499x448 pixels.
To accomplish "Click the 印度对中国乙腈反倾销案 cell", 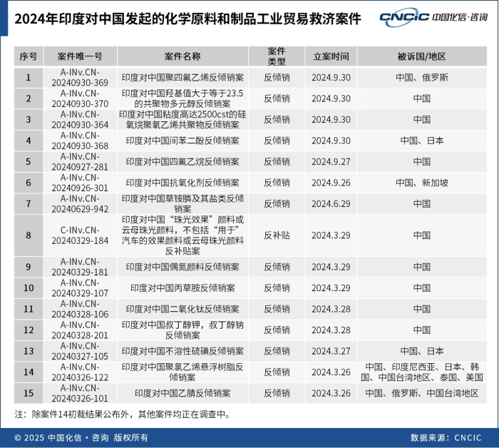I will pos(182,393).
